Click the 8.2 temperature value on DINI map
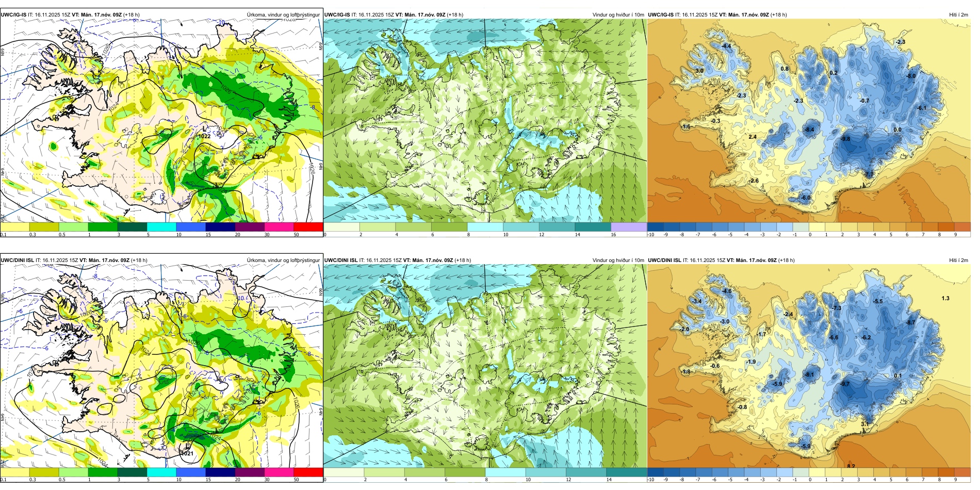 point(851,466)
